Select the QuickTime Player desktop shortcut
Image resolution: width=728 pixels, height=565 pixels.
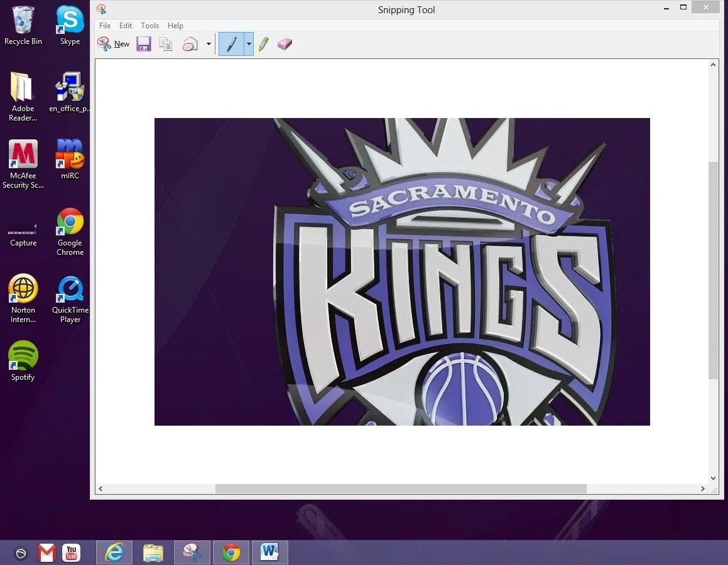click(70, 299)
